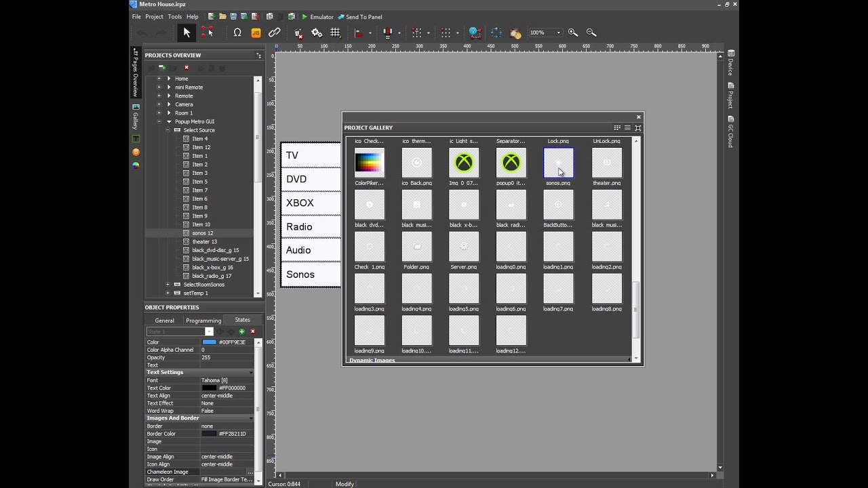
Task: Select the arrow pointer tool
Action: [x=187, y=33]
